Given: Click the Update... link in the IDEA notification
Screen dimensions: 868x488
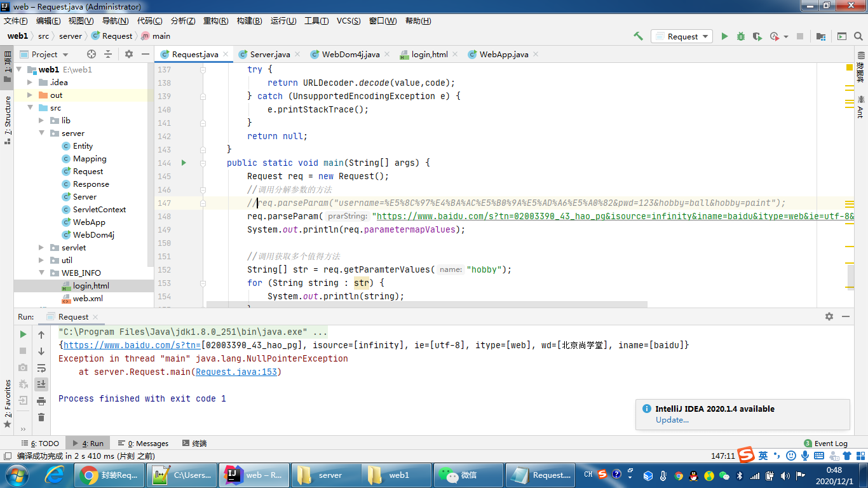Looking at the screenshot, I should [x=672, y=419].
